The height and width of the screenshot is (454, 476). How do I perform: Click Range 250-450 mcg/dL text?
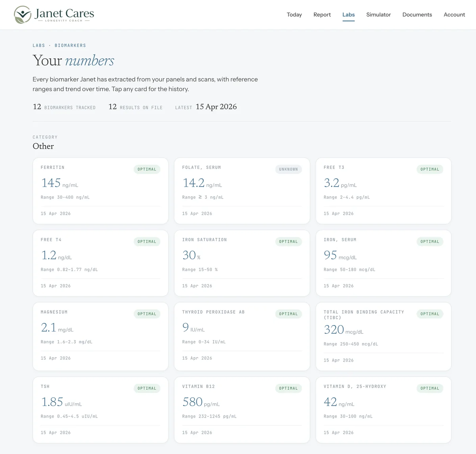click(x=351, y=344)
